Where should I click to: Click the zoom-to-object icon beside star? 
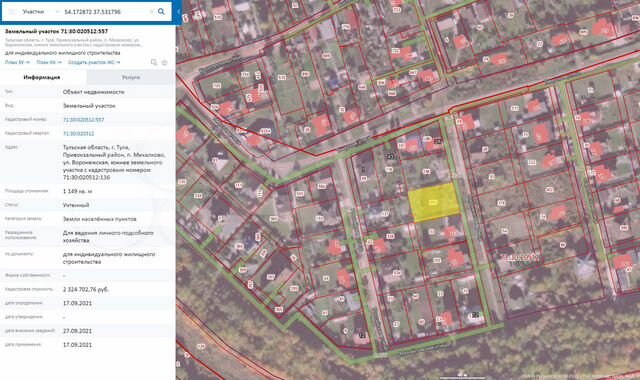[154, 62]
